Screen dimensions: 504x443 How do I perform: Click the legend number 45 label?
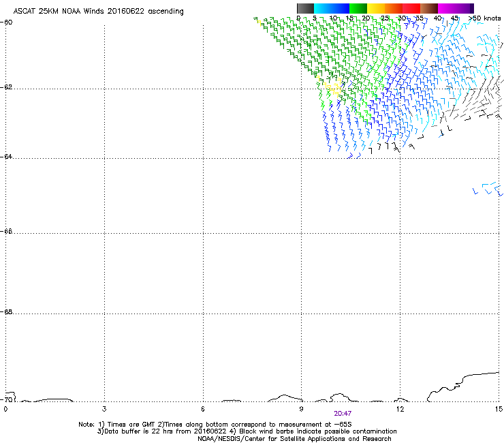click(x=454, y=18)
